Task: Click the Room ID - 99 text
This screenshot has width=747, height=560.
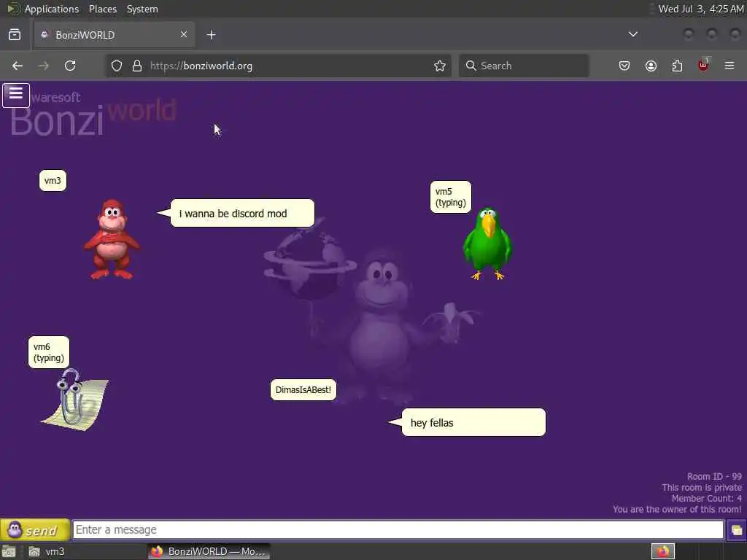Action: pyautogui.click(x=714, y=476)
